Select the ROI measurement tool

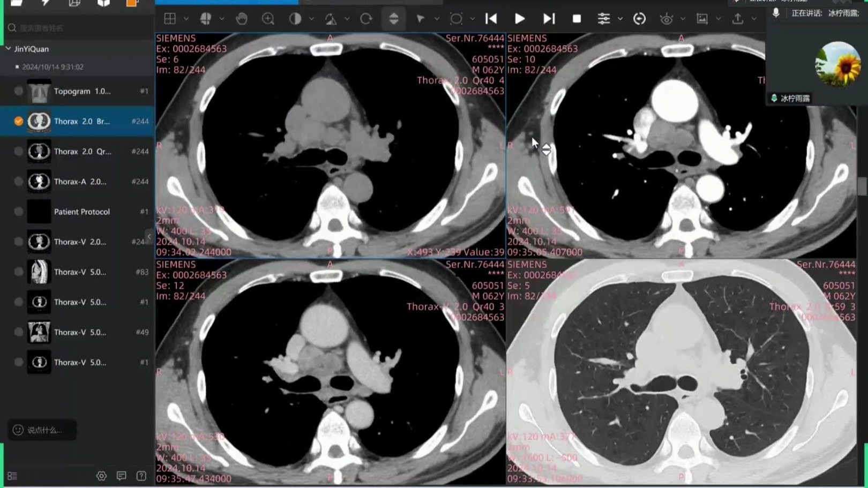pyautogui.click(x=456, y=19)
